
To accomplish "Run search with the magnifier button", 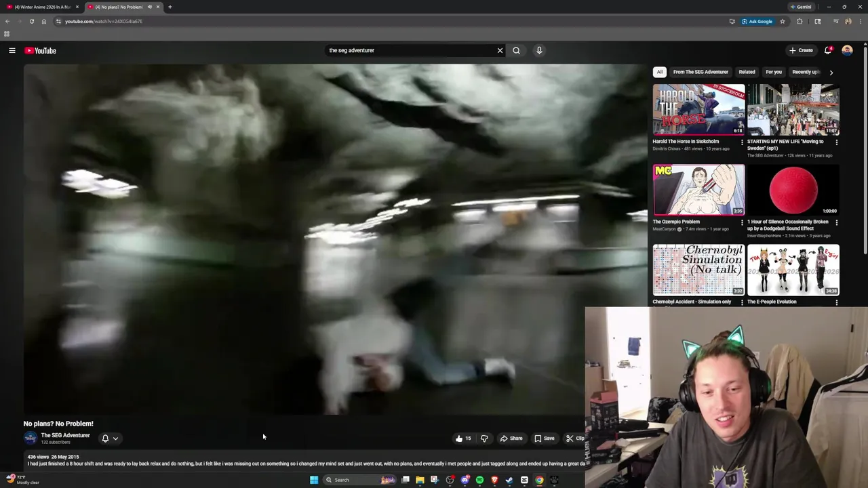I will pos(517,50).
